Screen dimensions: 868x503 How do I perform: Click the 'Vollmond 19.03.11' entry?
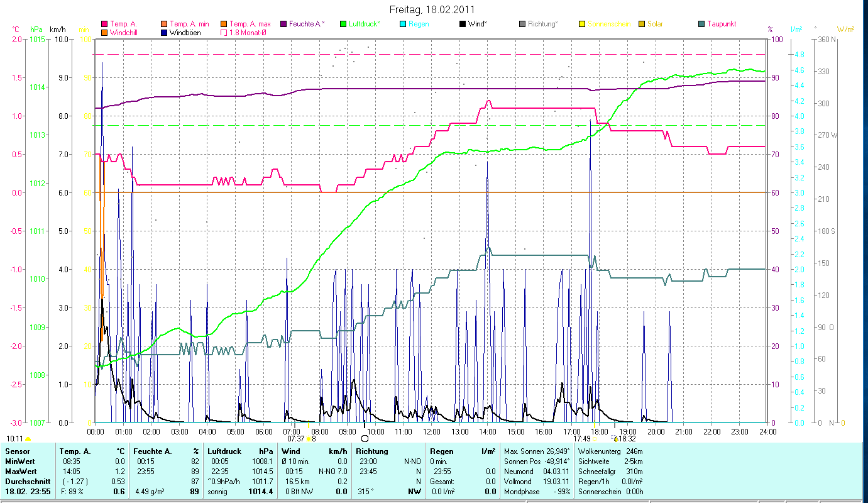point(536,481)
